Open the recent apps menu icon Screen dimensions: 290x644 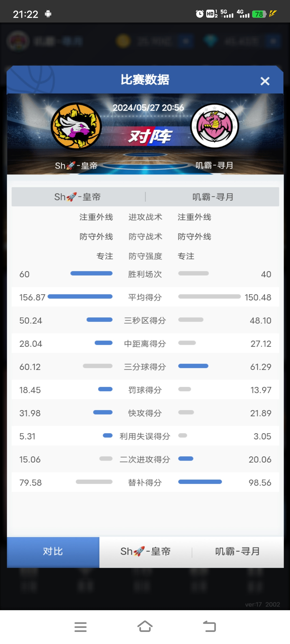[x=81, y=627]
